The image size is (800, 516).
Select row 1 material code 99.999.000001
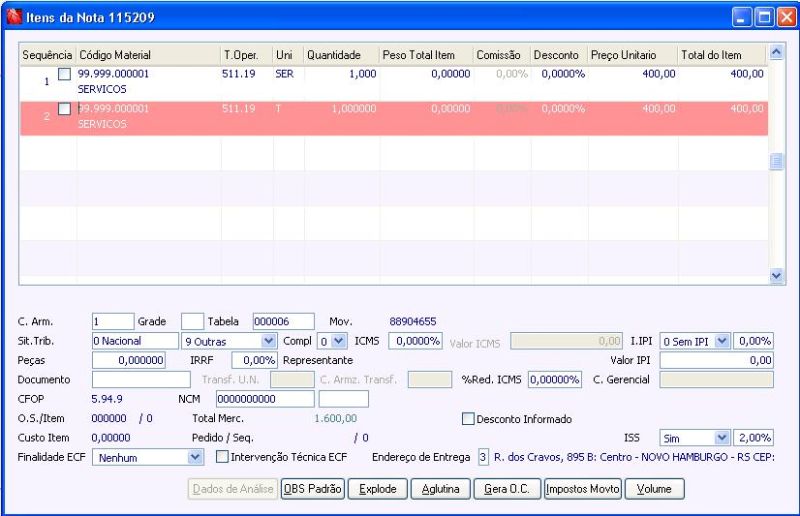[113, 74]
